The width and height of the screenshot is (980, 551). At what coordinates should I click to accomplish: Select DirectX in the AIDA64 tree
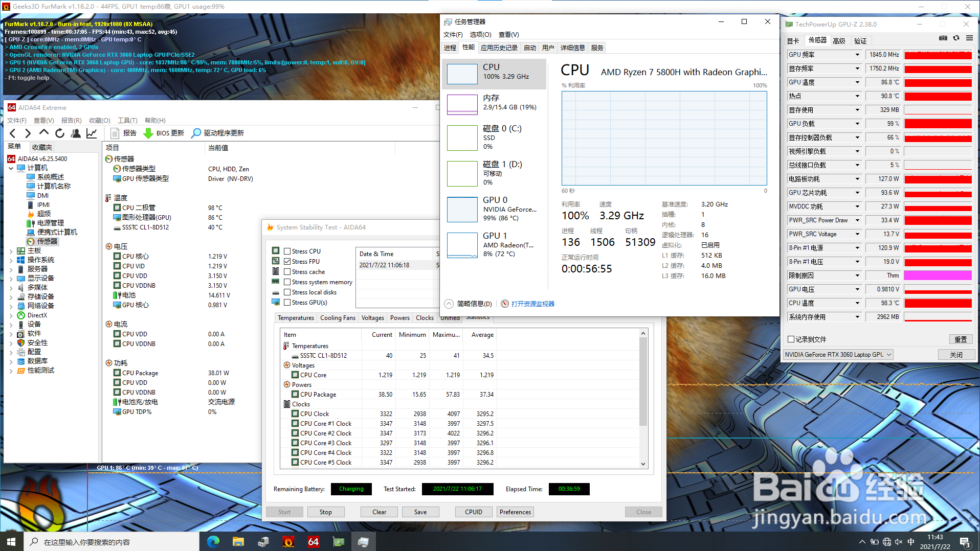pyautogui.click(x=37, y=315)
